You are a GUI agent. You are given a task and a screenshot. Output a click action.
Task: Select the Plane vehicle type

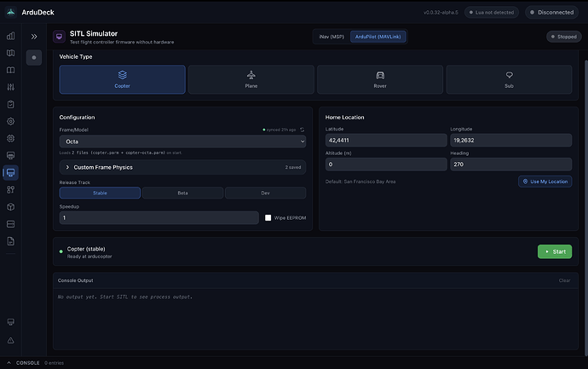coord(251,79)
